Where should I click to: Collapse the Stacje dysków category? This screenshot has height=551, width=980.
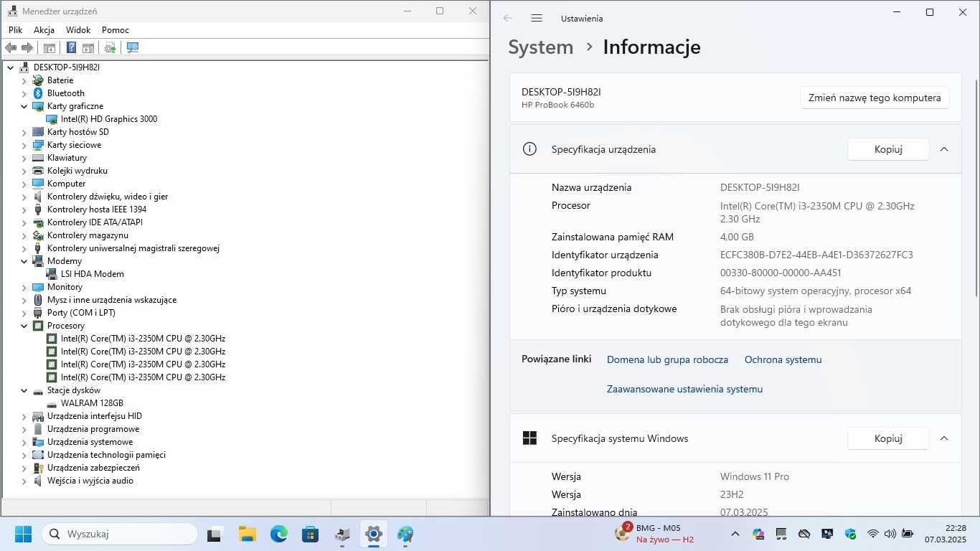pyautogui.click(x=24, y=390)
